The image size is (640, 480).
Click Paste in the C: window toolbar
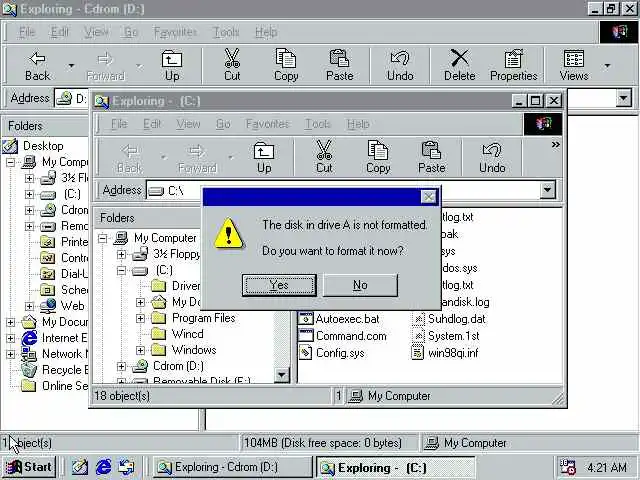pyautogui.click(x=431, y=158)
